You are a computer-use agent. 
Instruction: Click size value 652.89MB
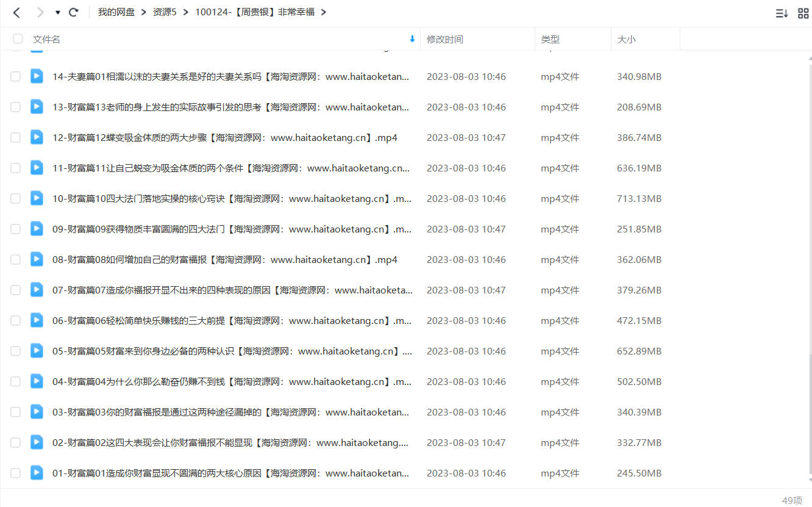(x=639, y=351)
